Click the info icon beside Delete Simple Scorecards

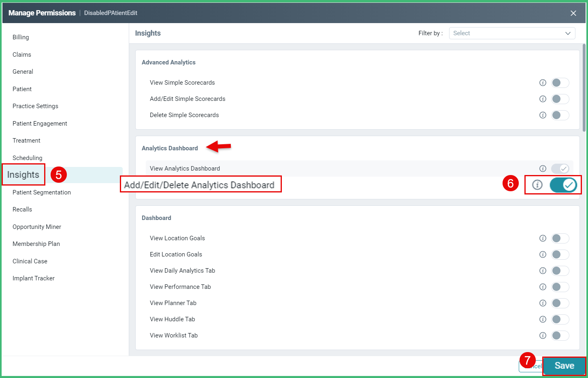(x=543, y=115)
